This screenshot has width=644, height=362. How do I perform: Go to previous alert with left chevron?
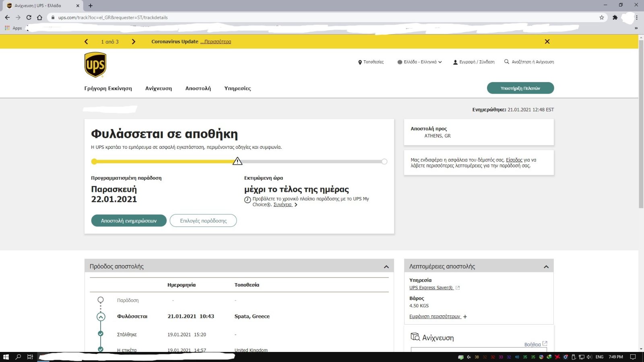86,41
